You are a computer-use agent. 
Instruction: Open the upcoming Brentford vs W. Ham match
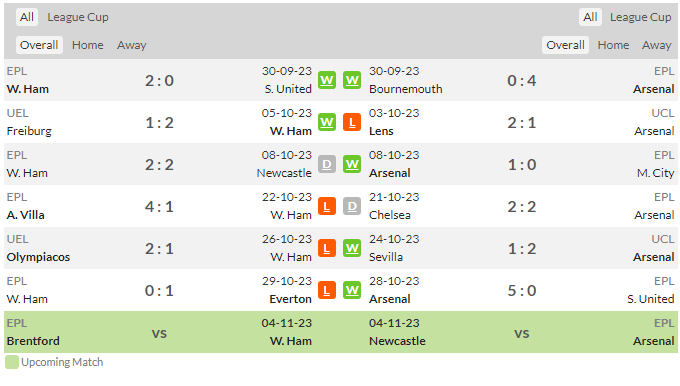tap(159, 332)
